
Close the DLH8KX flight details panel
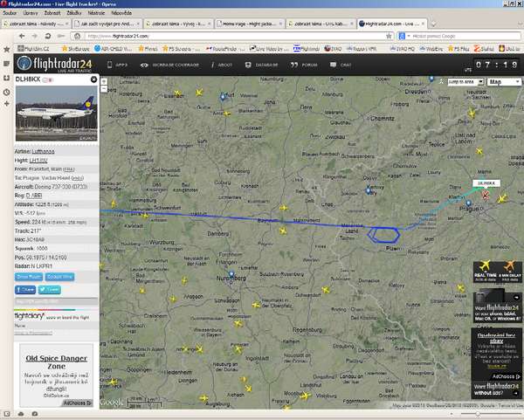point(94,79)
